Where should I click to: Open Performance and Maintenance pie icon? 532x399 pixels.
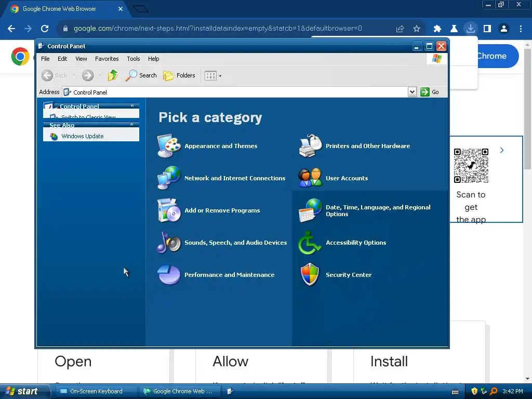(169, 275)
